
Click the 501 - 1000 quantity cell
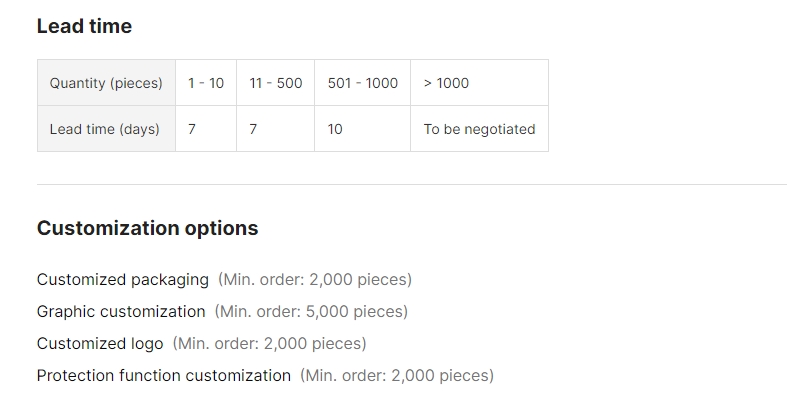click(362, 83)
